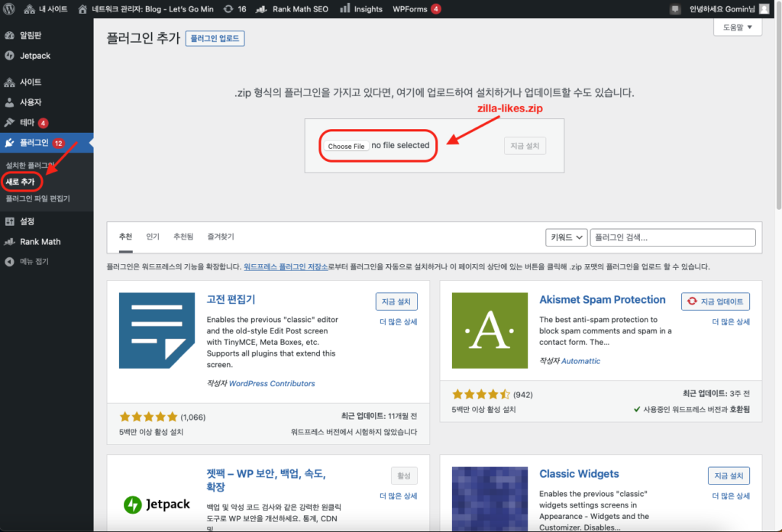Screen dimensions: 782x532
Task: Click the collapse menu (메뉴 접기) arrow icon
Action: [9, 262]
